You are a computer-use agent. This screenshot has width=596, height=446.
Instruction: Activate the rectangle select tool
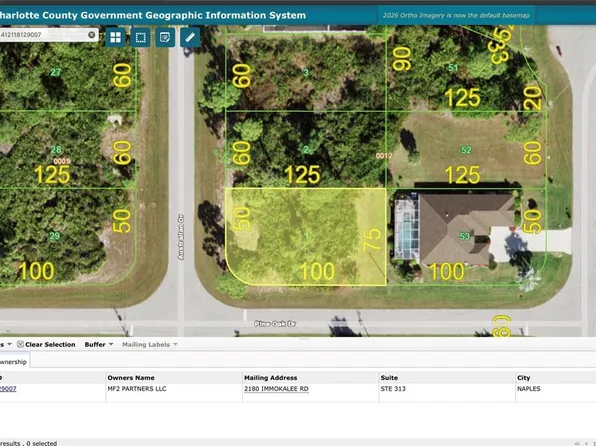point(140,37)
